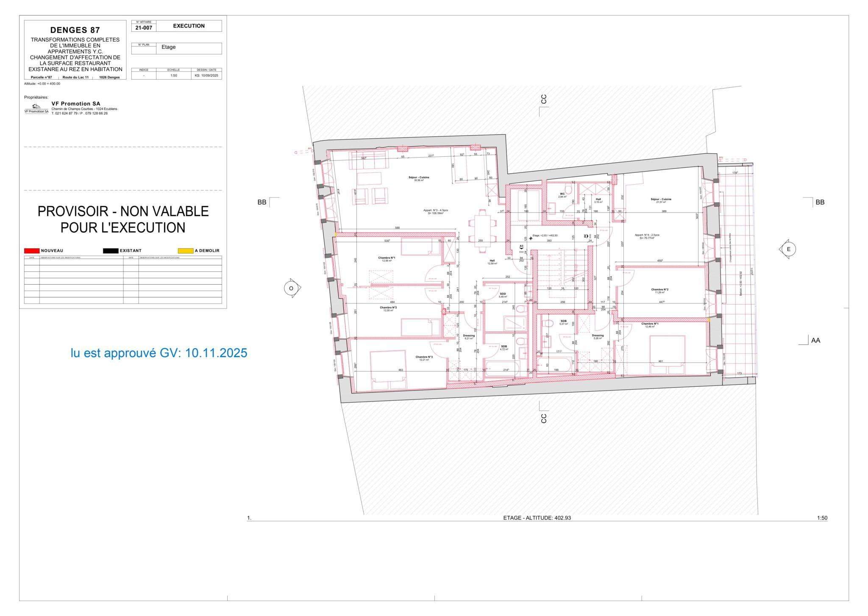Select the Altitude +0.00 = 400.00 note
The image size is (868, 616).
[42, 84]
